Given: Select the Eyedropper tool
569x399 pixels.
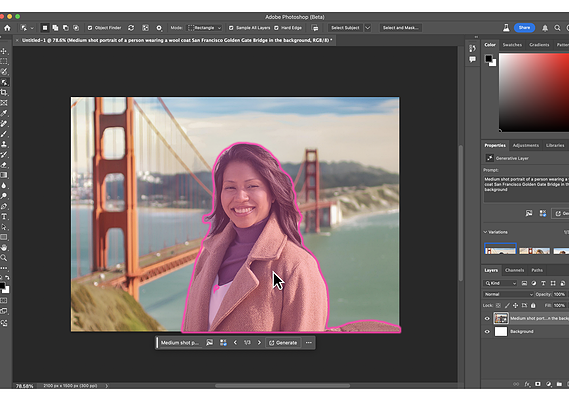Looking at the screenshot, I should point(4,113).
